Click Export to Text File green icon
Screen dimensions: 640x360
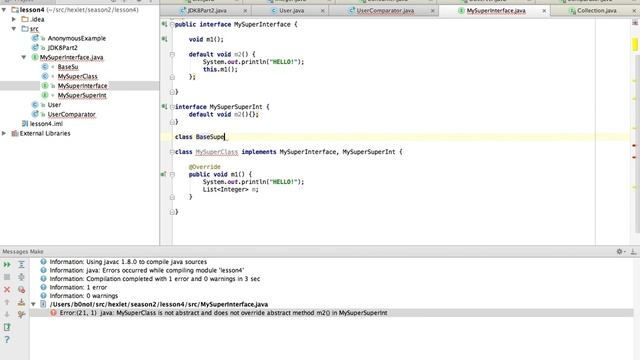(7, 327)
